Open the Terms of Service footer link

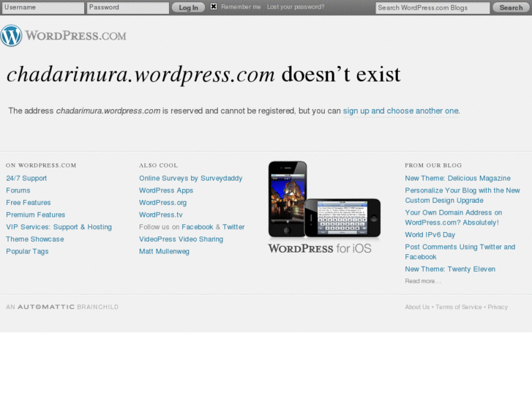click(x=458, y=307)
